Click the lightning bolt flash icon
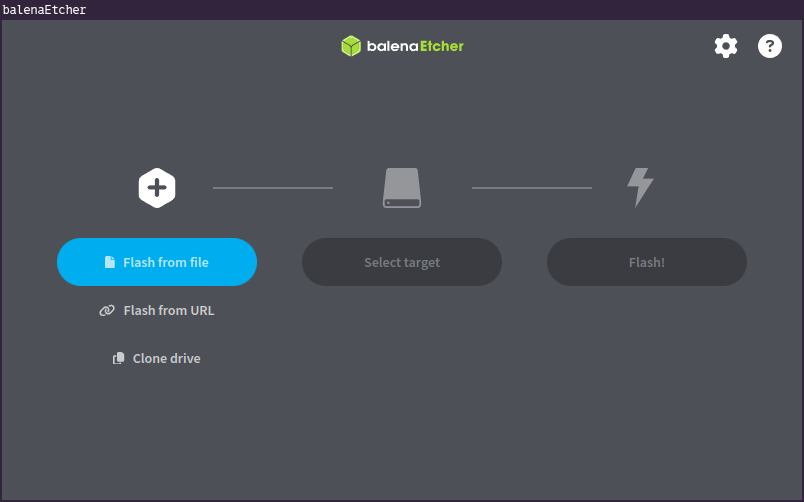The image size is (804, 502). pyautogui.click(x=639, y=187)
